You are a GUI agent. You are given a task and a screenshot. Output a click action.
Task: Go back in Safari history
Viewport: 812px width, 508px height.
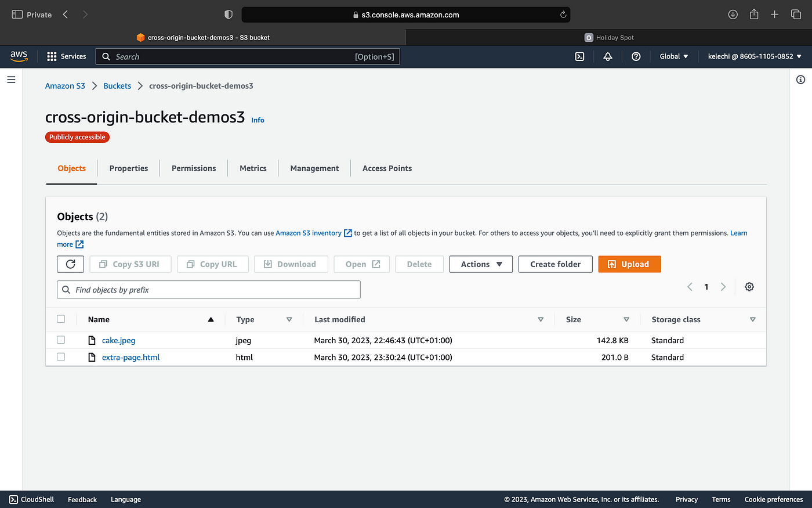66,15
